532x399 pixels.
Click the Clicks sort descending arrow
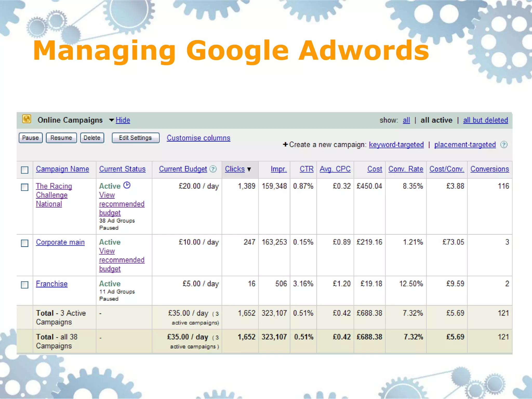[x=249, y=169]
